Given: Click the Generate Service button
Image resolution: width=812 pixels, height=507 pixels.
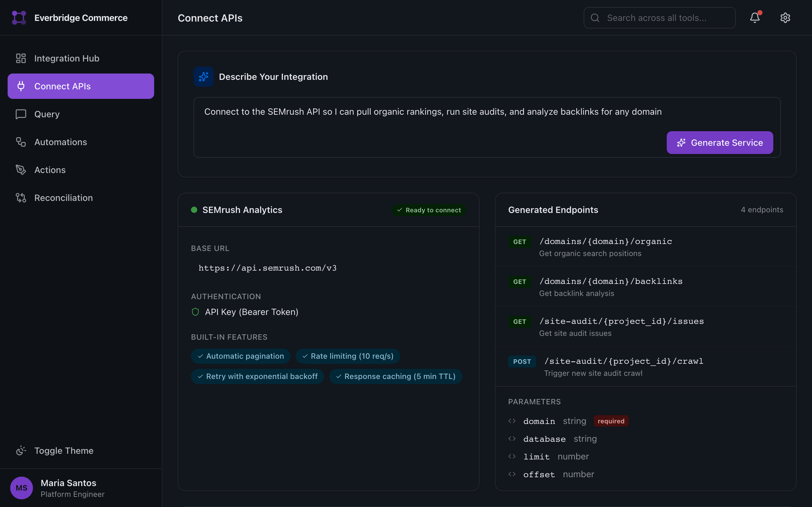Looking at the screenshot, I should click(719, 143).
